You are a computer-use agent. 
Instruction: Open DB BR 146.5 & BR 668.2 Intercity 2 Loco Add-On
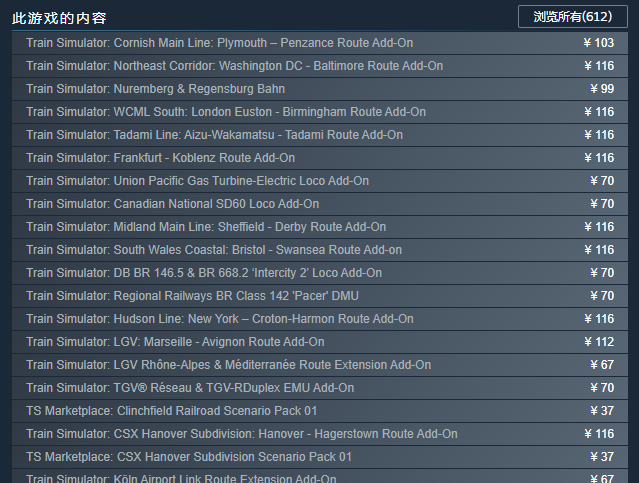click(320, 273)
